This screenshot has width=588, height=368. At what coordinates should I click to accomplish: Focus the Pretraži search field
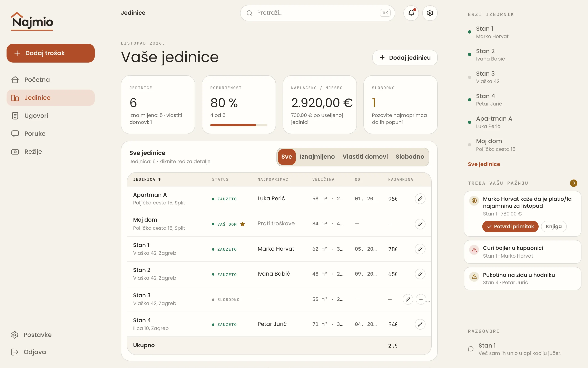pyautogui.click(x=317, y=13)
